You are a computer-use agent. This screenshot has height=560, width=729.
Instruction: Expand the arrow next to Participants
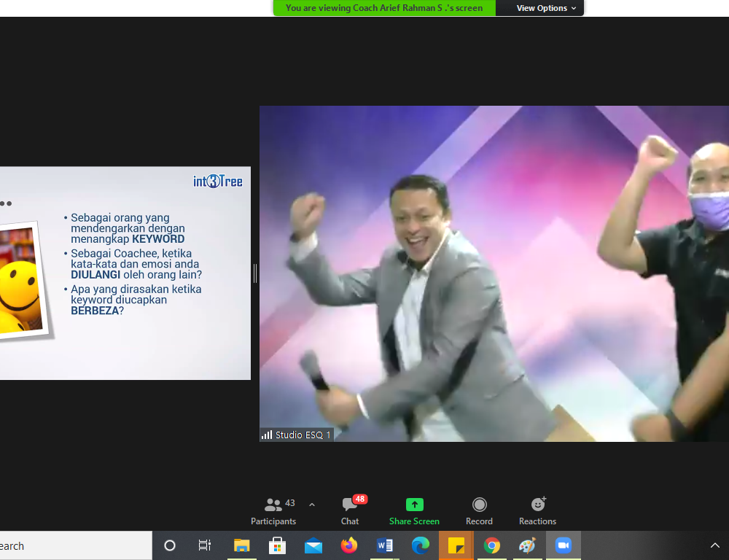(312, 505)
